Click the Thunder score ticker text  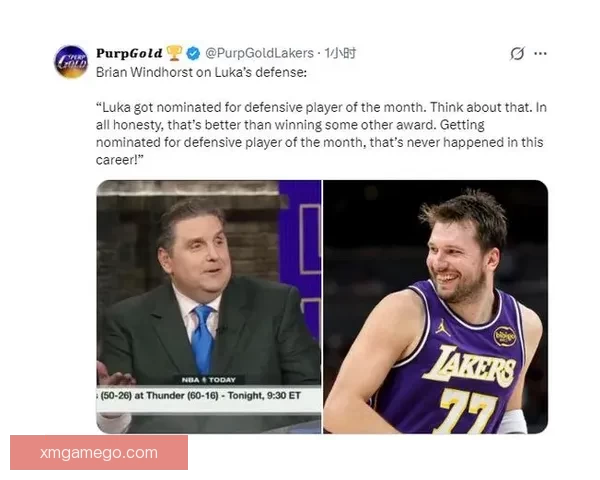pos(199,395)
